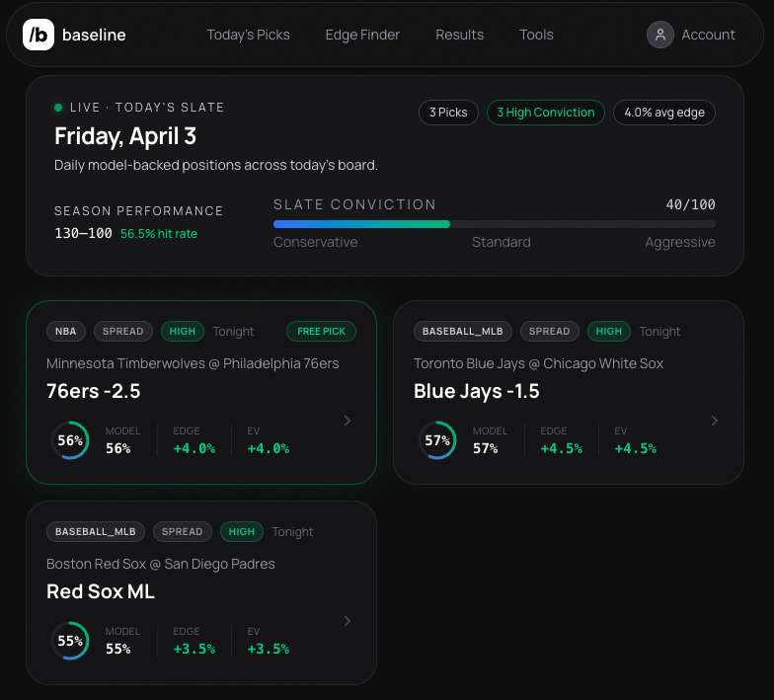Viewport: 774px width, 700px height.
Task: Expand the 76ers -2.5 pick chevron
Action: pyautogui.click(x=348, y=421)
